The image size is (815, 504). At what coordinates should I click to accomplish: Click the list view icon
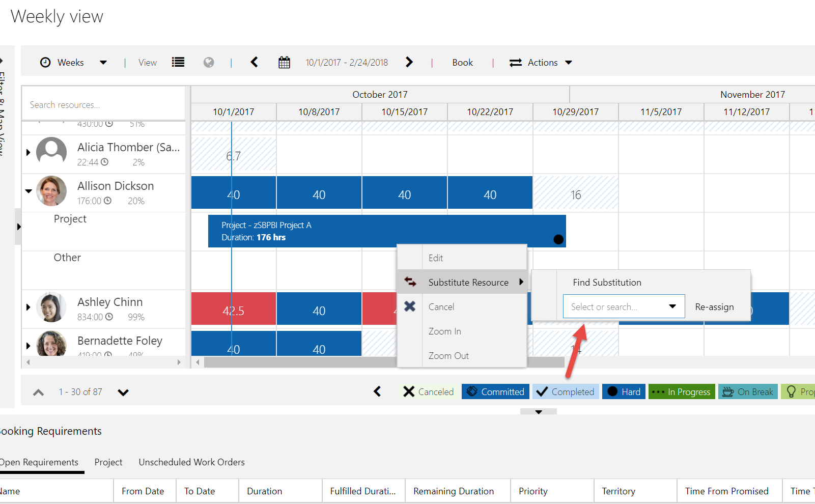178,62
